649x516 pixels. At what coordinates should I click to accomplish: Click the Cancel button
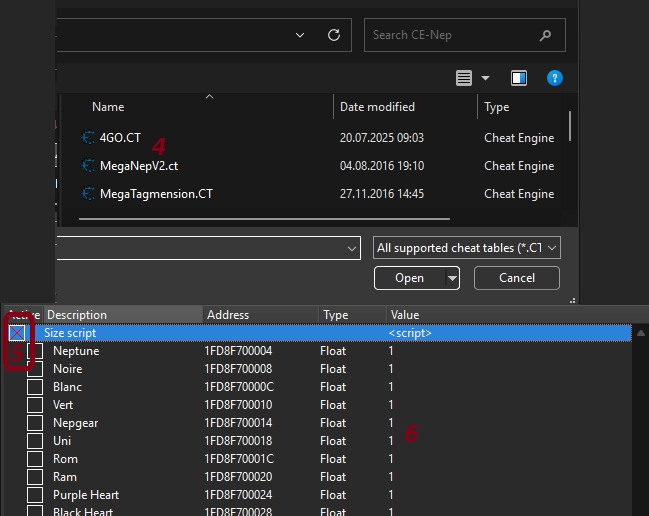pos(517,278)
